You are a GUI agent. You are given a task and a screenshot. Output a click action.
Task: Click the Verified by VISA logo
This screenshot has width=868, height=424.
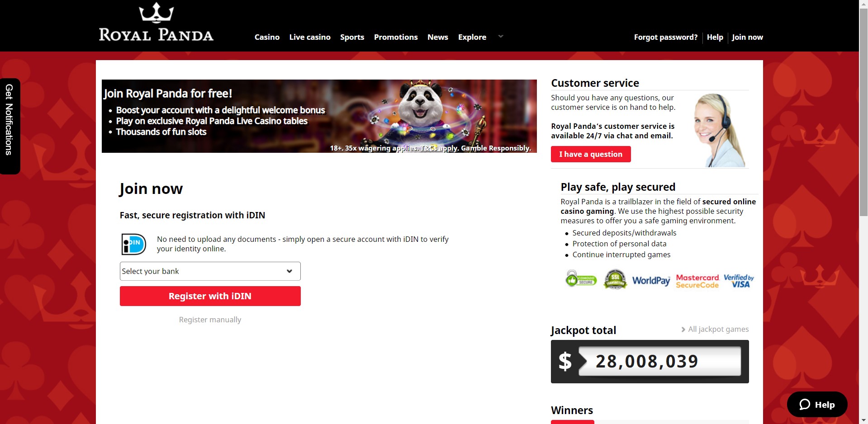tap(739, 281)
